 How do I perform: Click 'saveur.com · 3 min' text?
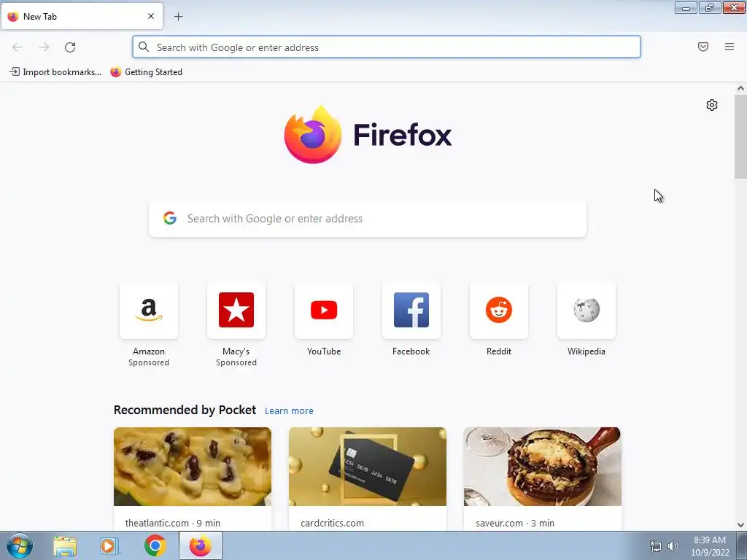coord(515,523)
